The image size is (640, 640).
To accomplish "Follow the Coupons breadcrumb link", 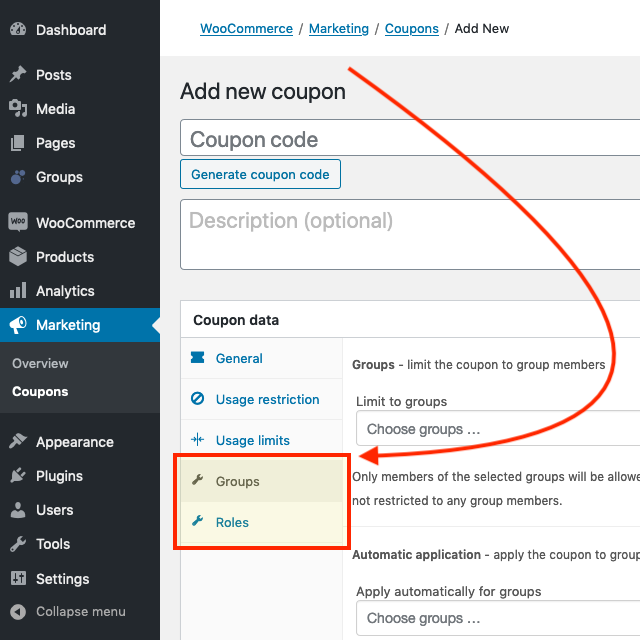I will (411, 29).
